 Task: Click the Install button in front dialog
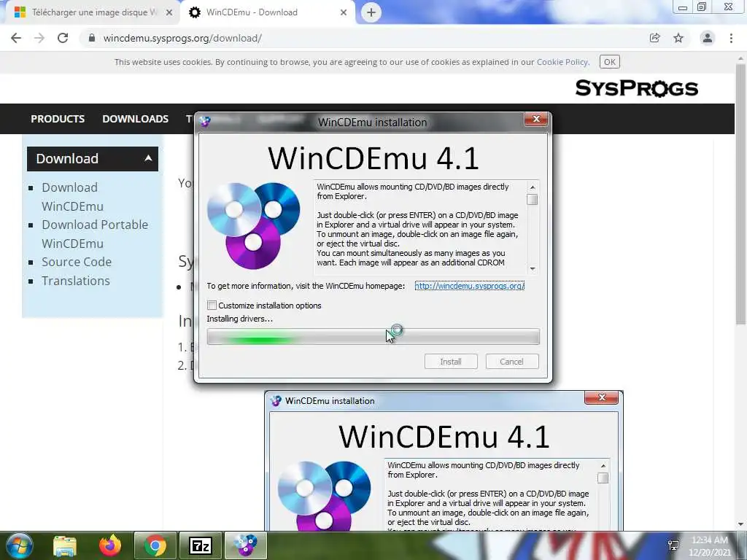click(451, 362)
